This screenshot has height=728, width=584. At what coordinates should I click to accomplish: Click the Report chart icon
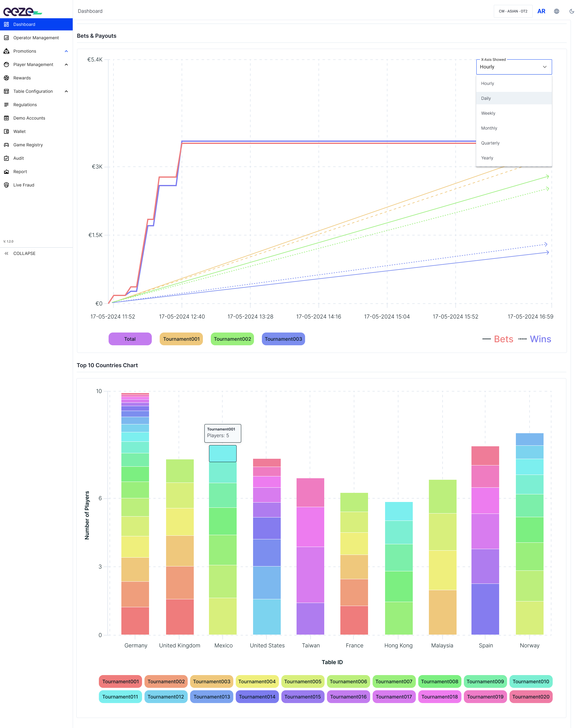click(6, 172)
